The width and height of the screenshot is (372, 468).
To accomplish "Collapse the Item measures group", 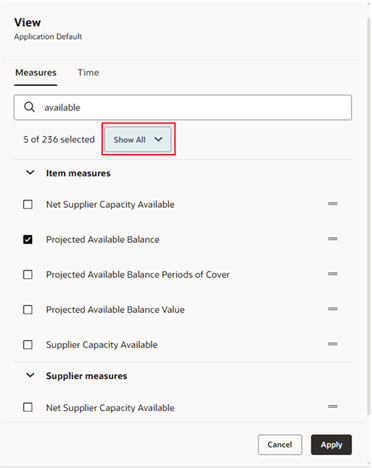I will point(30,173).
